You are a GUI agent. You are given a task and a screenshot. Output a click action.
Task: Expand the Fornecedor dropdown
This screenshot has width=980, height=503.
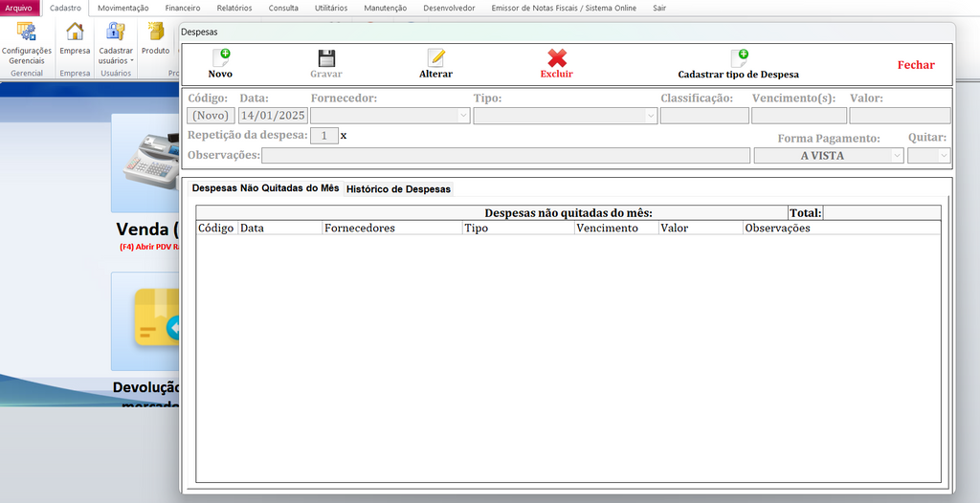click(x=464, y=116)
